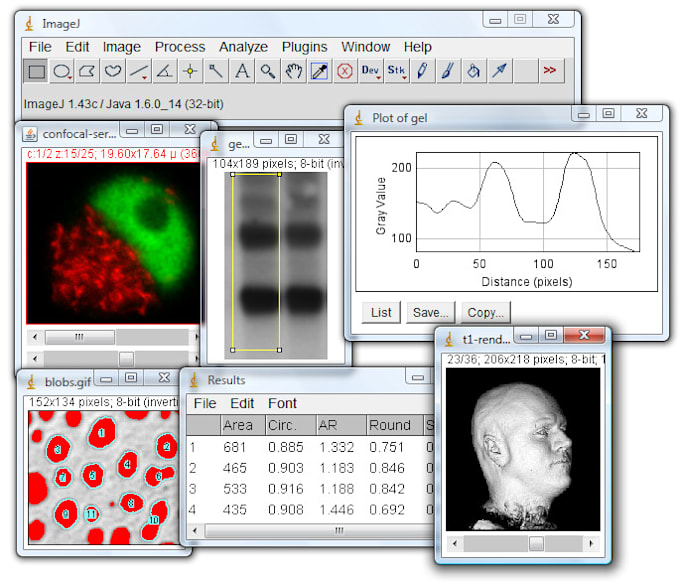Open the Dev developer menu tool
The width and height of the screenshot is (680, 584).
click(370, 71)
